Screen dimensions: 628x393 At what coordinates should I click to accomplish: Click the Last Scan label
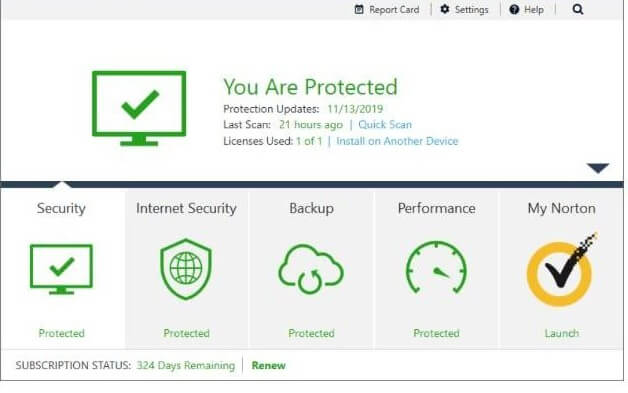pyautogui.click(x=247, y=125)
